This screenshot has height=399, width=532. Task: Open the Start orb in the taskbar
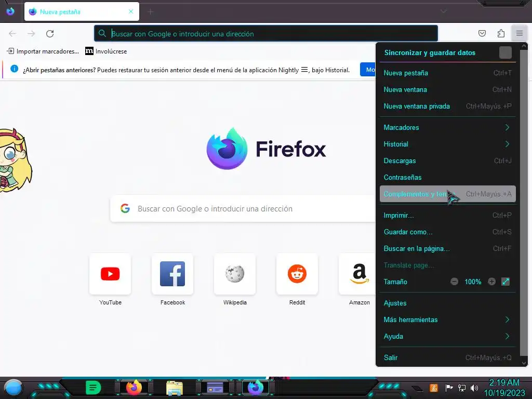(x=14, y=388)
